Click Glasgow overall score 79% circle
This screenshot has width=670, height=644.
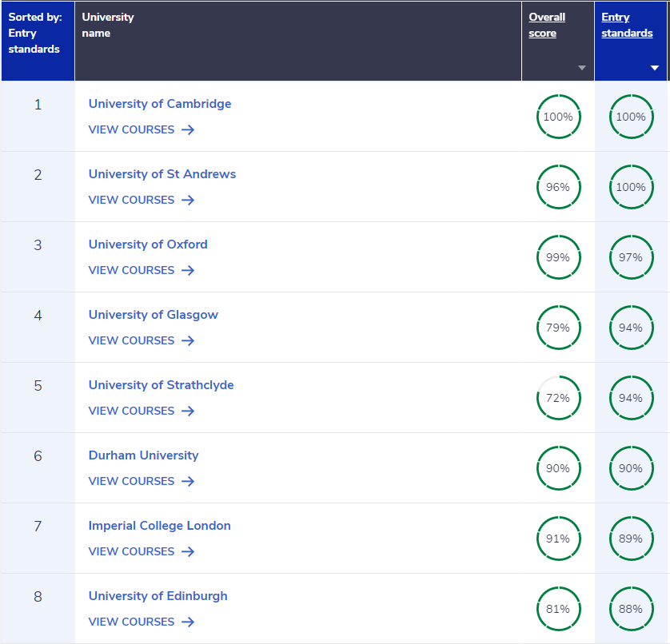(x=559, y=328)
